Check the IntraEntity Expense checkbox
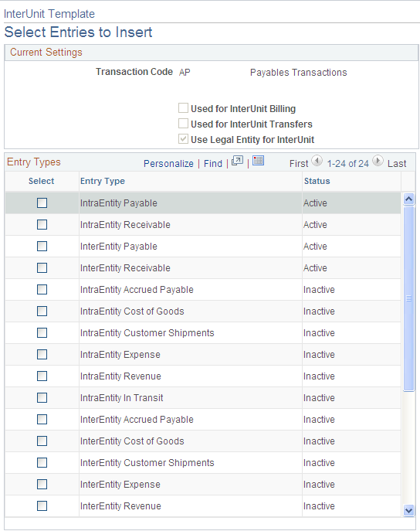The height and width of the screenshot is (531, 420). point(42,355)
